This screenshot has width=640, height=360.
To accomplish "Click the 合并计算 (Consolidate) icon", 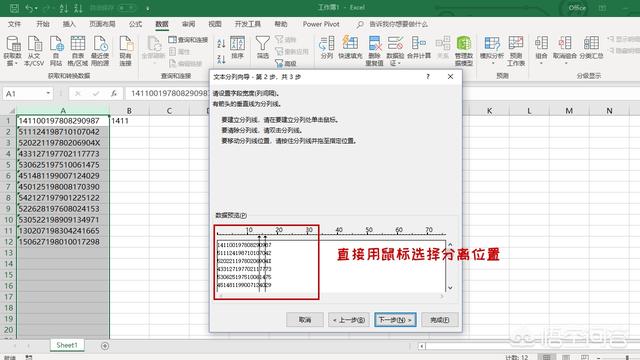I will point(419,48).
